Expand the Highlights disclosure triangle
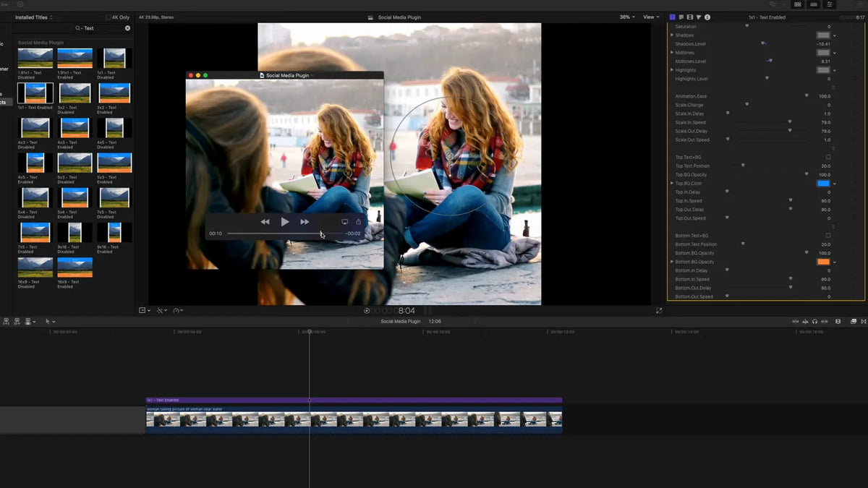 [672, 70]
